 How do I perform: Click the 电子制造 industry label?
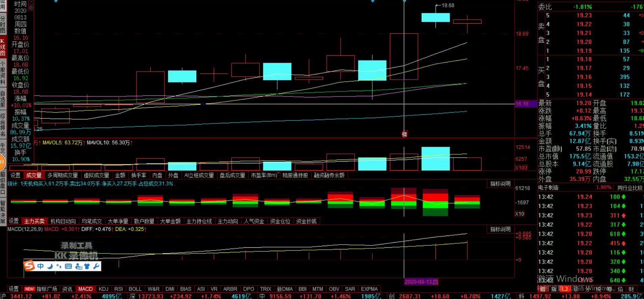pyautogui.click(x=548, y=188)
